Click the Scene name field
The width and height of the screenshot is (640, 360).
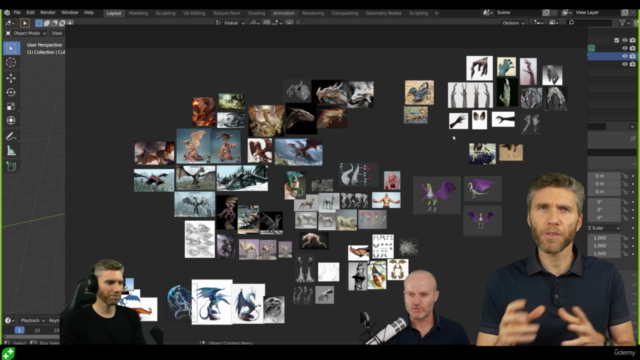click(x=518, y=13)
